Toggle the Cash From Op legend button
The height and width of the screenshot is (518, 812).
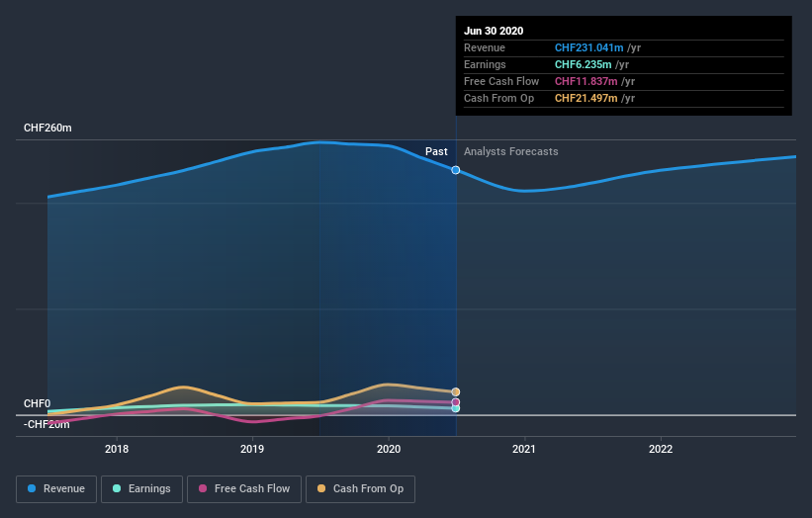coord(360,489)
